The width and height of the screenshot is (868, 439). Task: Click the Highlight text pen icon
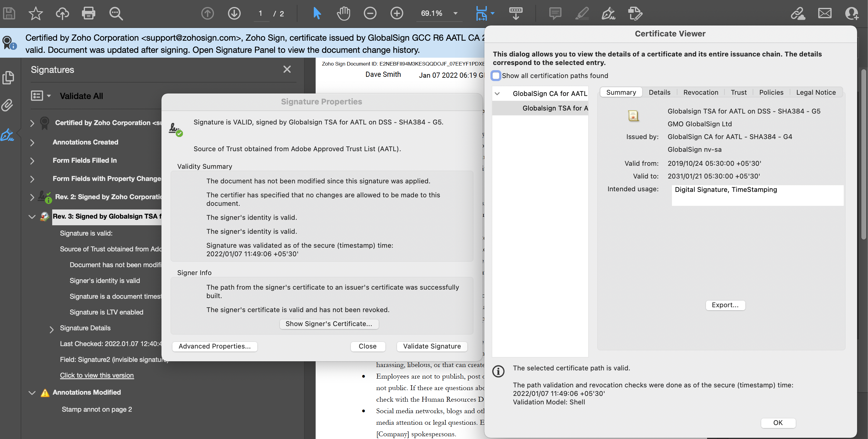pyautogui.click(x=582, y=13)
